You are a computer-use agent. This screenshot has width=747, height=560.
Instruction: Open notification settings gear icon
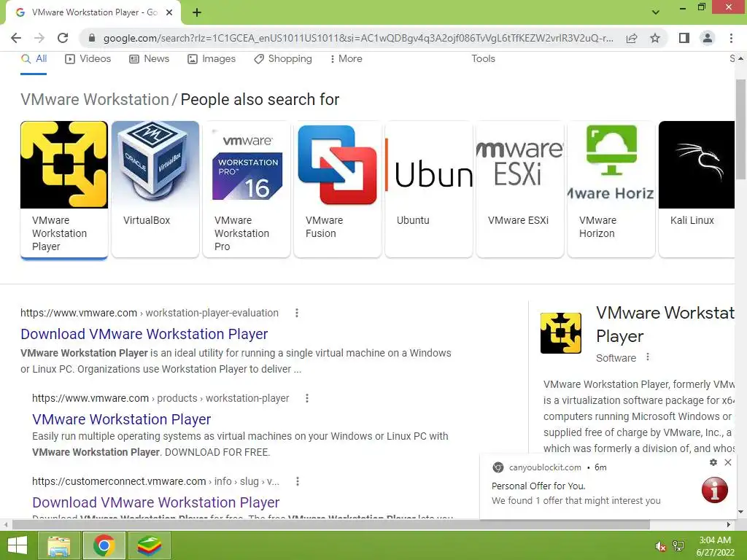pyautogui.click(x=713, y=462)
